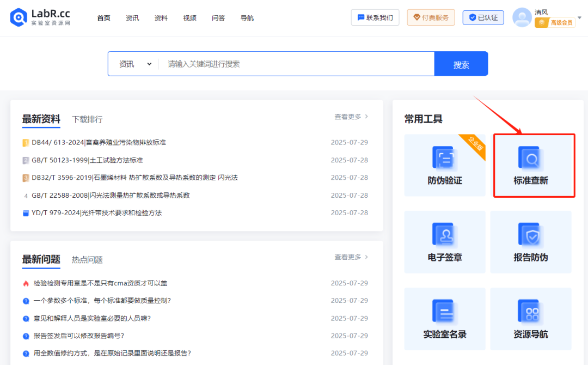Screen dimensions: 588x365
Task: Switch to the 最新问题 tab
Action: click(x=41, y=260)
